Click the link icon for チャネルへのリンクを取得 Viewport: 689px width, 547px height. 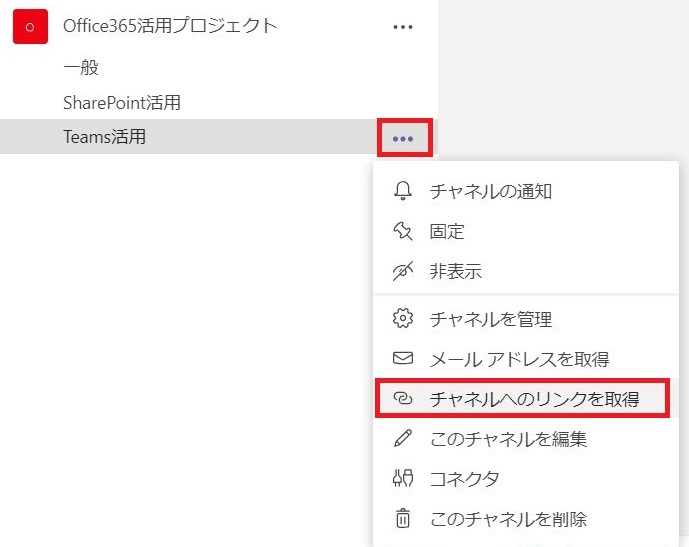click(x=403, y=398)
